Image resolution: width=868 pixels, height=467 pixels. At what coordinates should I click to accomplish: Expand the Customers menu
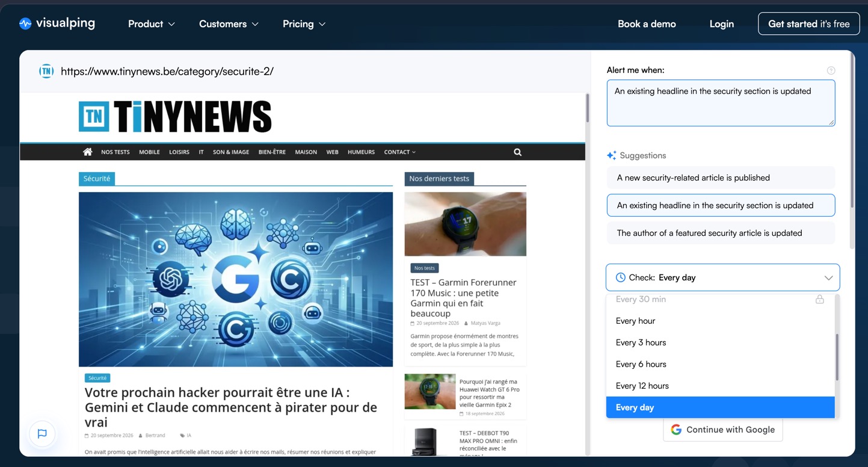point(229,24)
